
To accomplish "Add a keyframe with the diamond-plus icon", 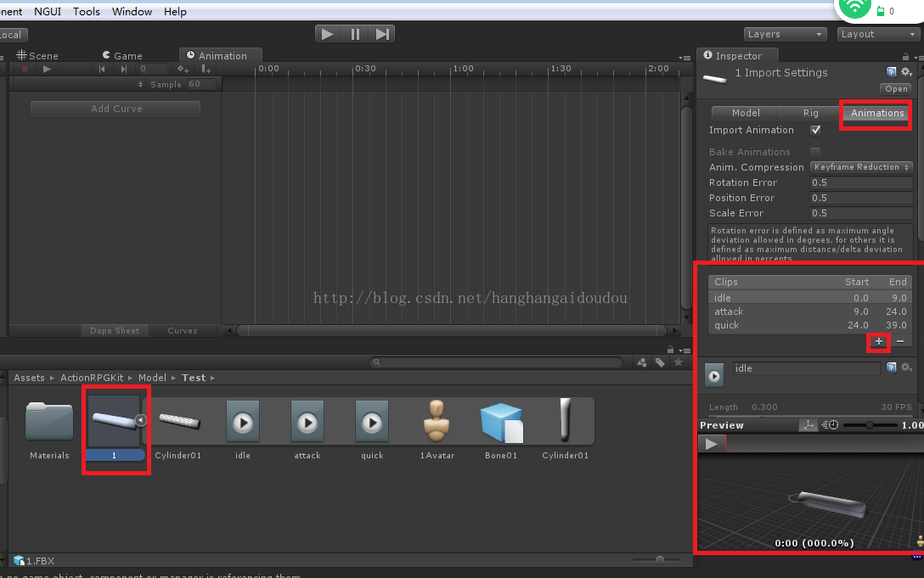I will (x=183, y=70).
